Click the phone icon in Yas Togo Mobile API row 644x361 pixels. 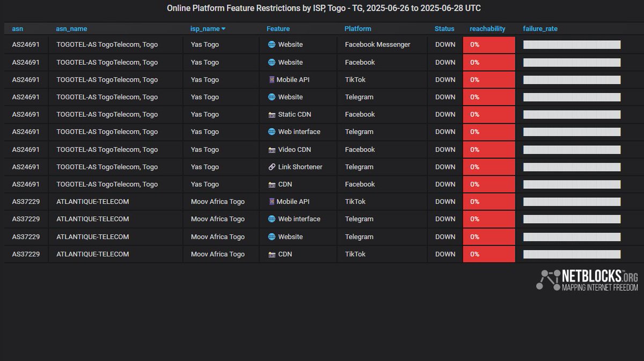point(272,79)
